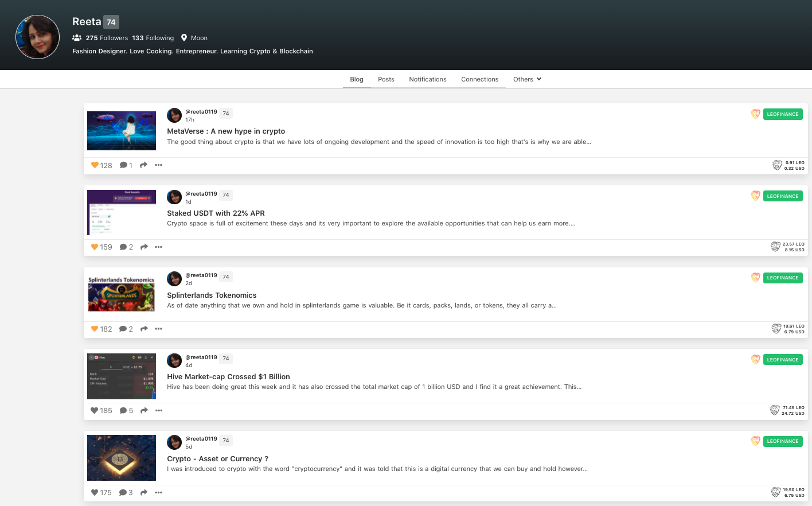The height and width of the screenshot is (506, 812).
Task: Open post title Staked USDT with 22% APR
Action: [x=216, y=213]
